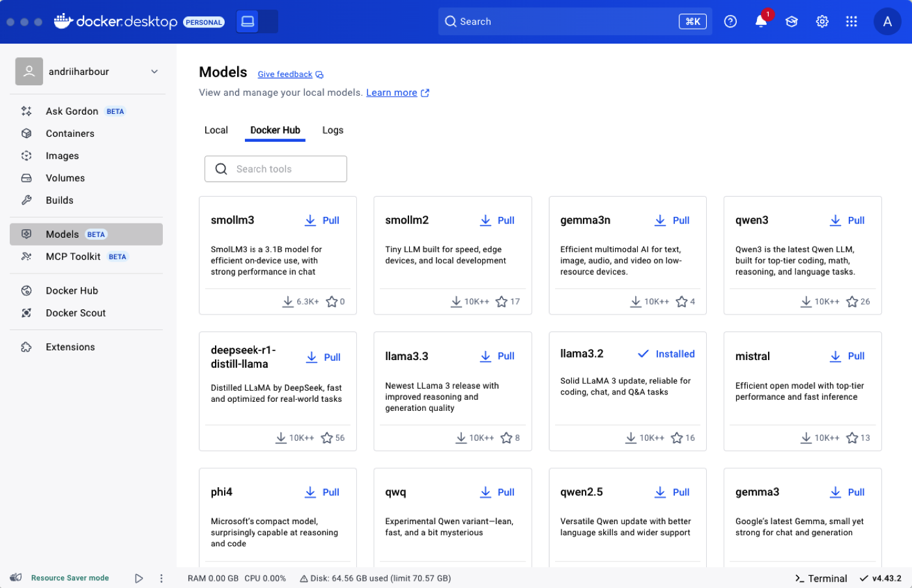Pull the smollm2 model
The image size is (912, 588).
498,221
